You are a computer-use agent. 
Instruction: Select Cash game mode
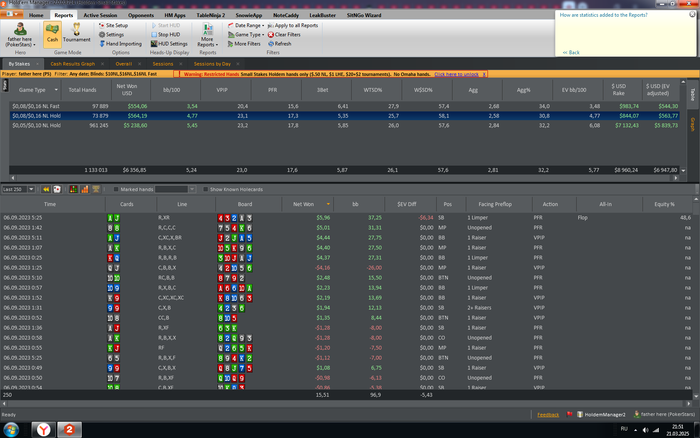52,34
